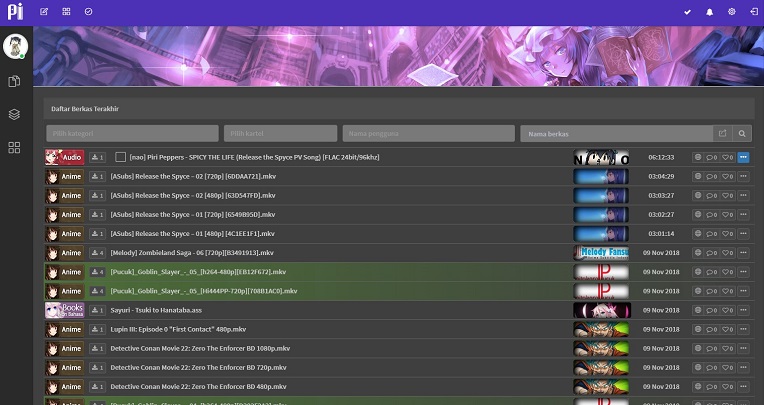Click the Nama pengguna input field

pyautogui.click(x=429, y=134)
